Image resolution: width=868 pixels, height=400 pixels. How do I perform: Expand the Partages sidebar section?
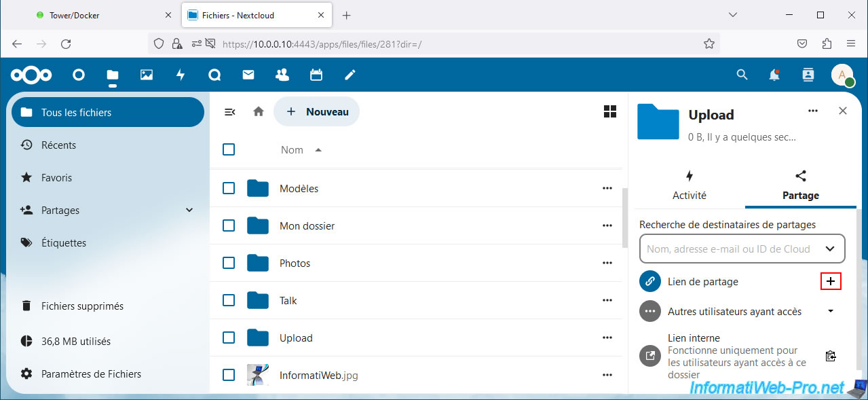click(x=189, y=211)
